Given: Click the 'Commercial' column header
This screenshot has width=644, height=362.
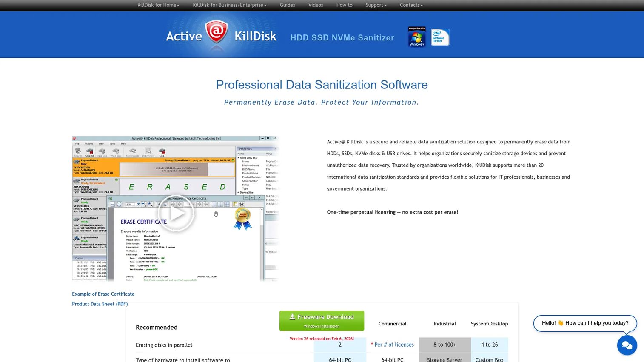Looking at the screenshot, I should 393,324.
